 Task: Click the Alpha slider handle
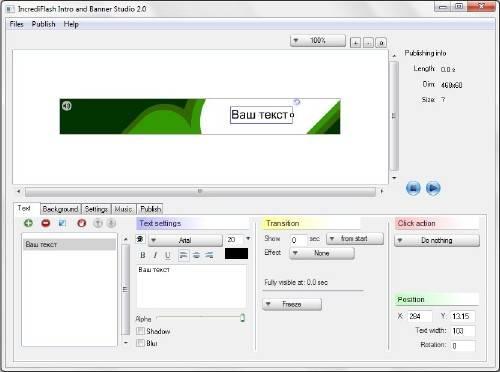243,317
